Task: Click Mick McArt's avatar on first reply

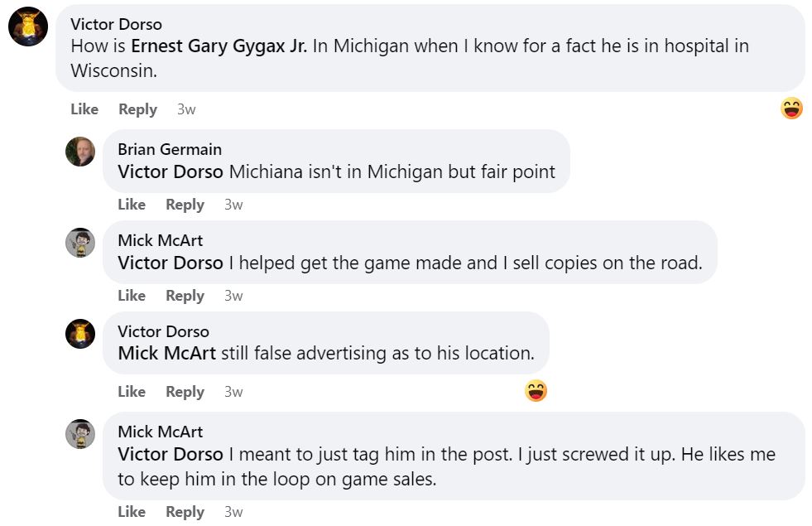Action: (80, 243)
